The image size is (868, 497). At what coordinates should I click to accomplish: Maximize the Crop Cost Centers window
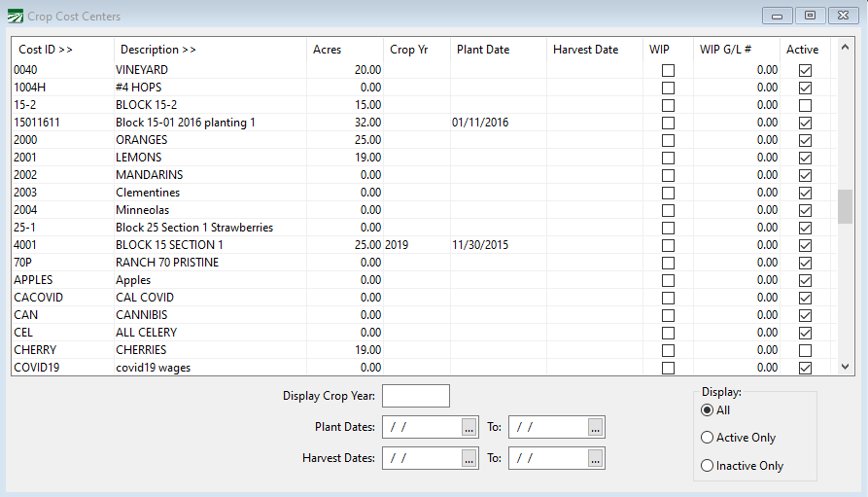point(809,16)
